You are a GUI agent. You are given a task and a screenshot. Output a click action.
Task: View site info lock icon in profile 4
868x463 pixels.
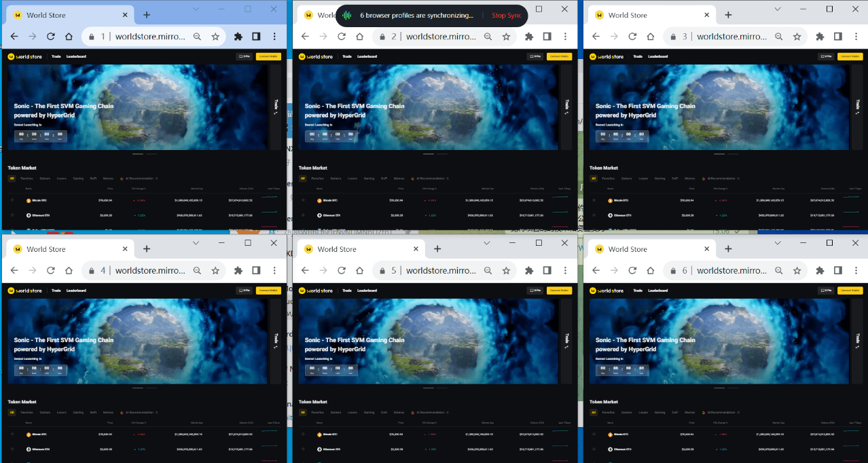coord(90,270)
